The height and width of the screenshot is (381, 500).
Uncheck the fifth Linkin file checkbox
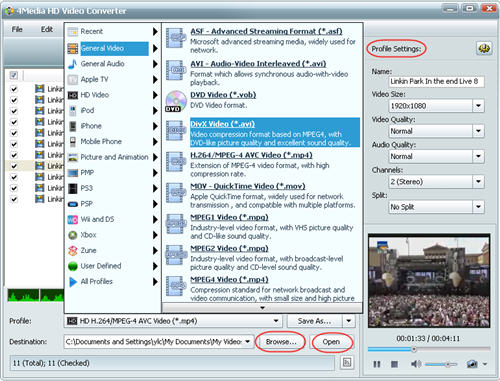14,133
